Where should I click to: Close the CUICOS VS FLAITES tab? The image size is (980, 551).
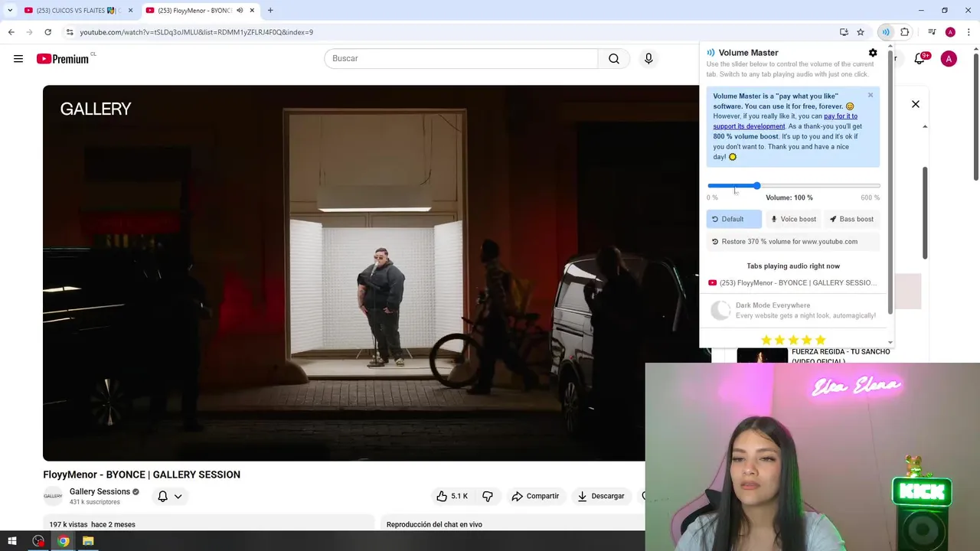click(x=130, y=11)
